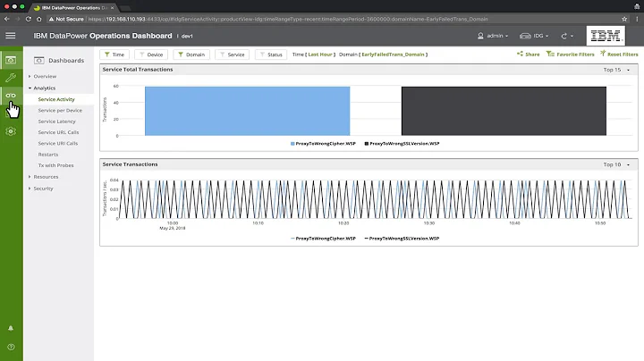Open the Service filter
Viewport: 644px width, 361px height.
point(232,55)
